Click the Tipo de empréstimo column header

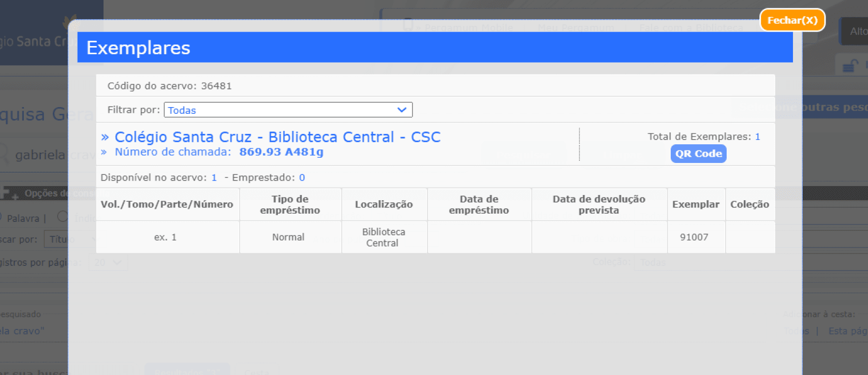pos(290,204)
